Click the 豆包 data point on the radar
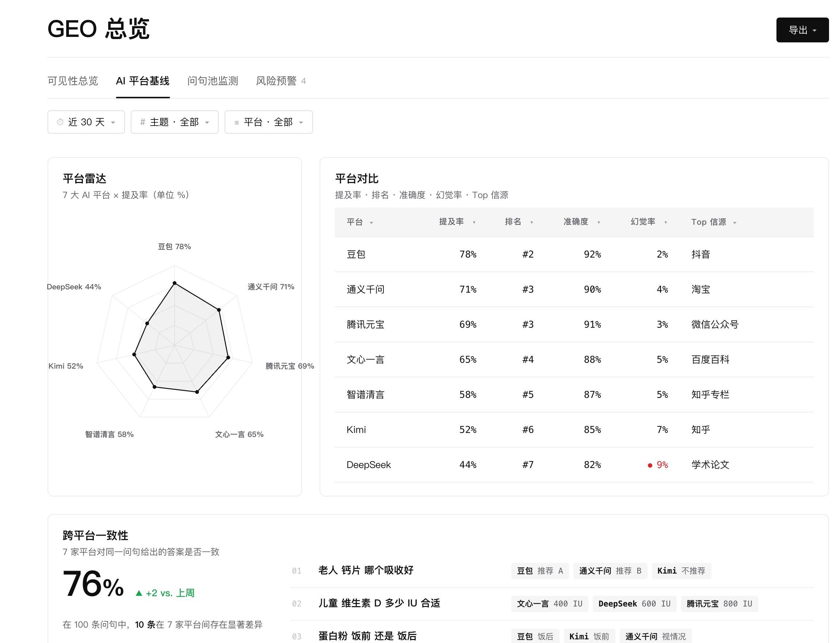This screenshot has width=840, height=643. coord(175,283)
